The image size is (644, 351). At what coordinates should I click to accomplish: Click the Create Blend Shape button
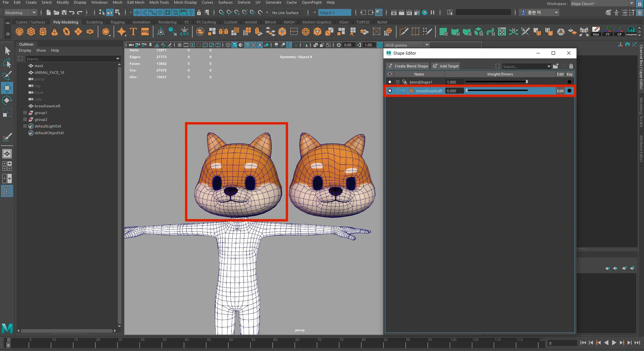pos(408,66)
